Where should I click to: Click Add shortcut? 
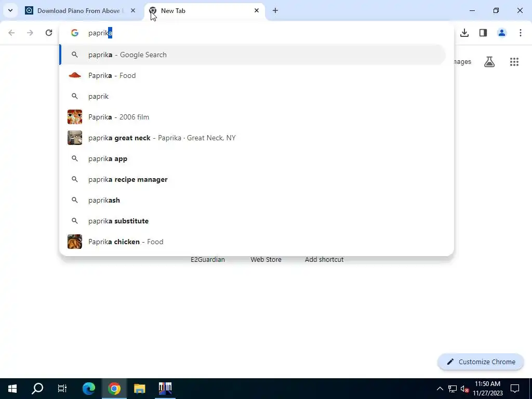[324, 260]
